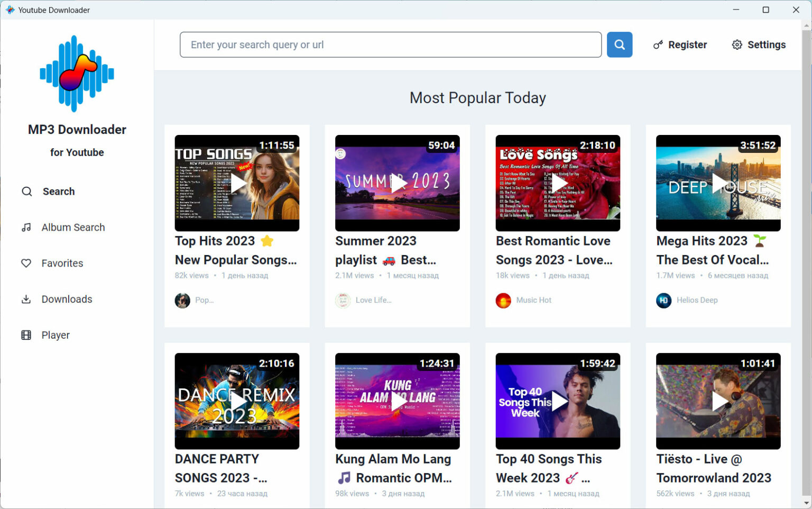Focus the search query or url field
812x509 pixels.
click(391, 44)
